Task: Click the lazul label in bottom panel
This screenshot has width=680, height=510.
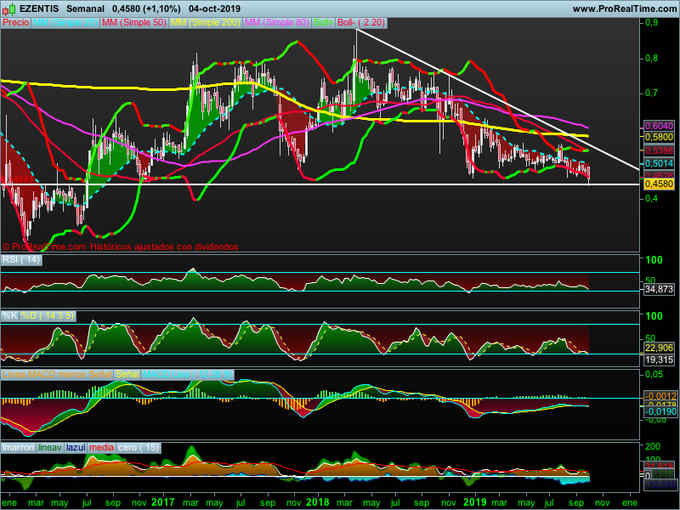Action: [76, 447]
